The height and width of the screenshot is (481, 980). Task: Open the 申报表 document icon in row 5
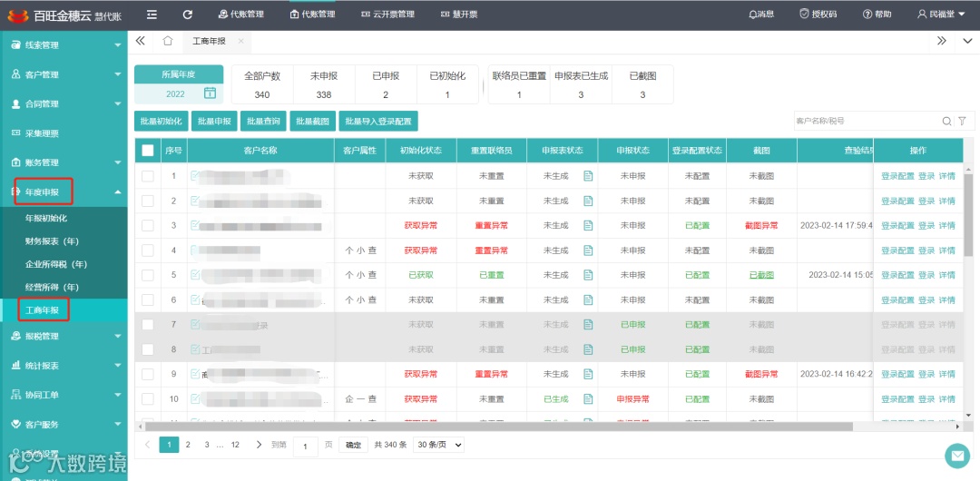point(587,275)
